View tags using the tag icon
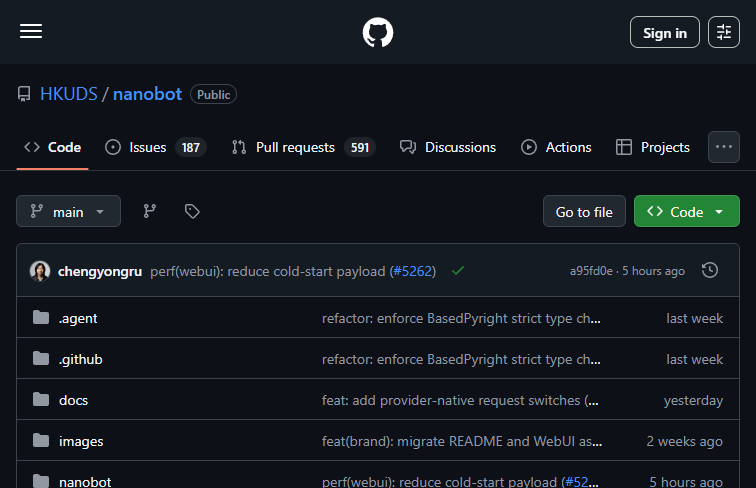 tap(192, 211)
